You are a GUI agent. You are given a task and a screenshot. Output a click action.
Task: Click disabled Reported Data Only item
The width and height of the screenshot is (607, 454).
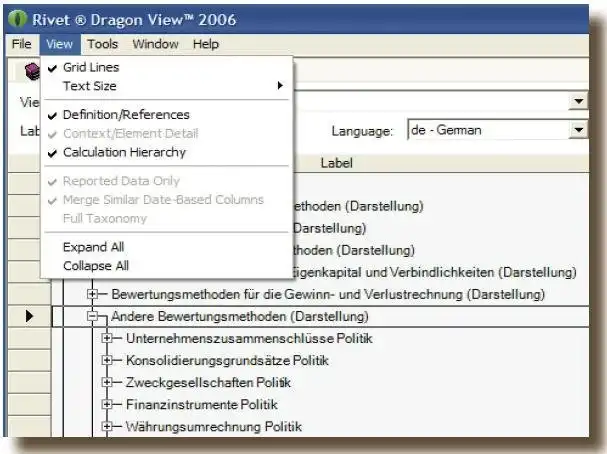pos(166,181)
